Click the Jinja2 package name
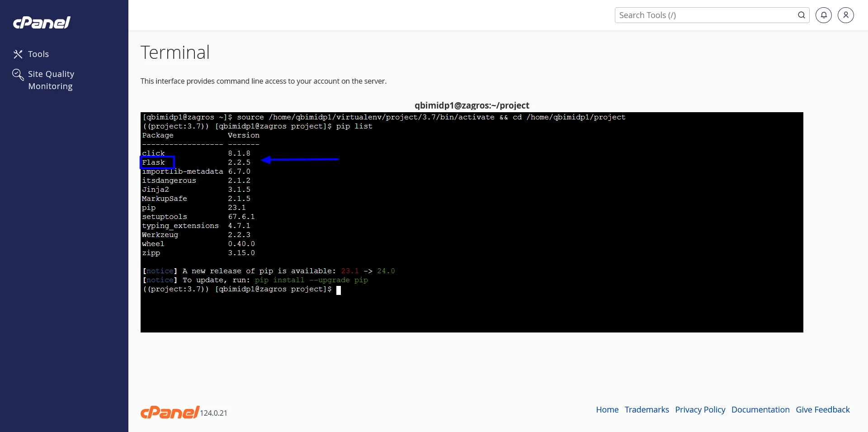This screenshot has height=432, width=868. tap(156, 190)
